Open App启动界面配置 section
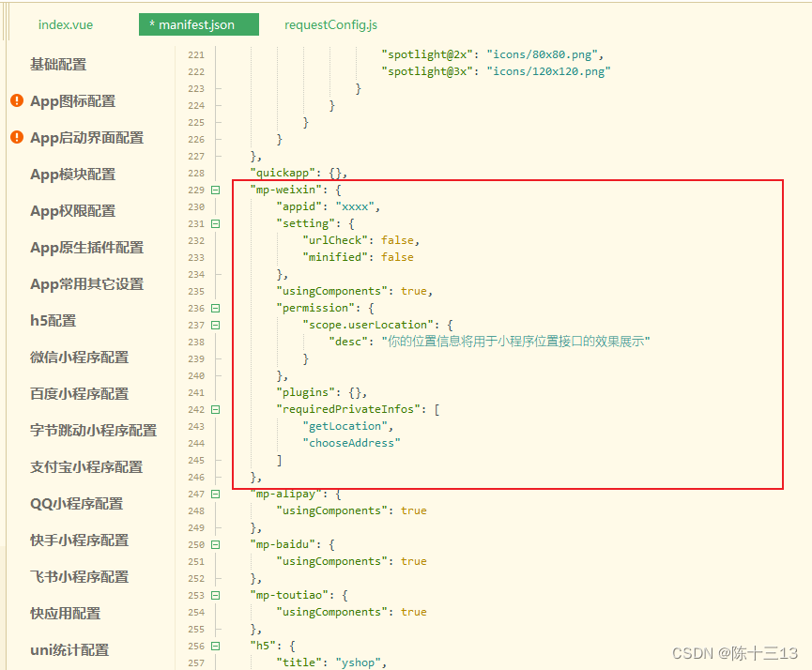Viewport: 812px width, 670px height. 86,138
